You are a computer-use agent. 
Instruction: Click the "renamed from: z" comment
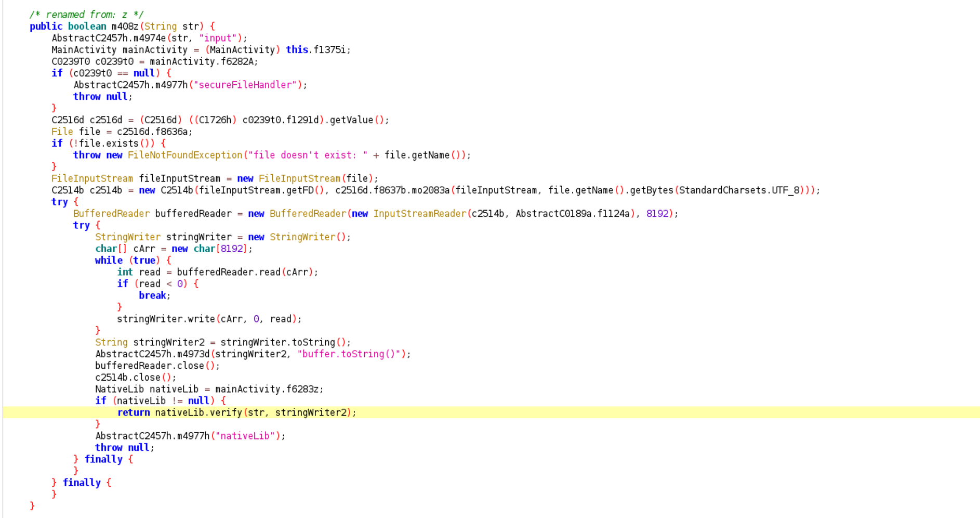(86, 15)
